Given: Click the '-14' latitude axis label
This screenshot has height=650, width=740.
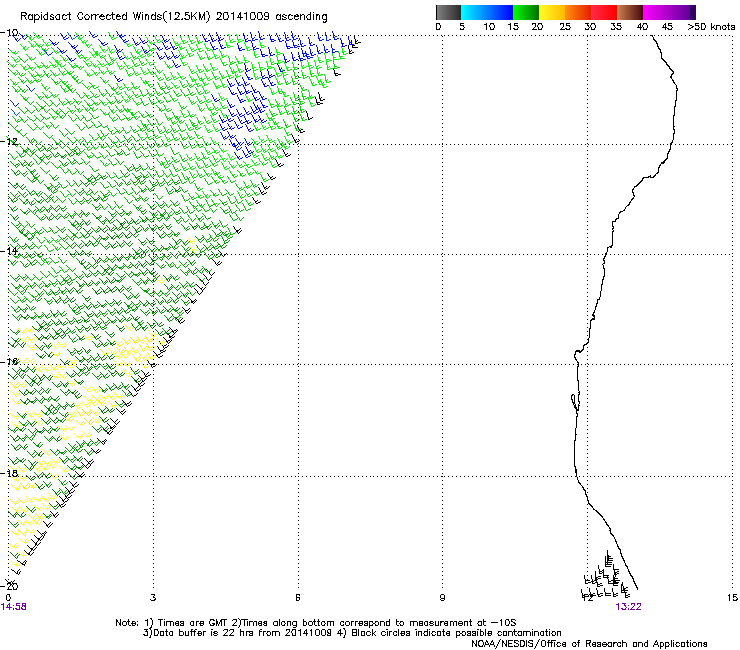Looking at the screenshot, I should [9, 251].
